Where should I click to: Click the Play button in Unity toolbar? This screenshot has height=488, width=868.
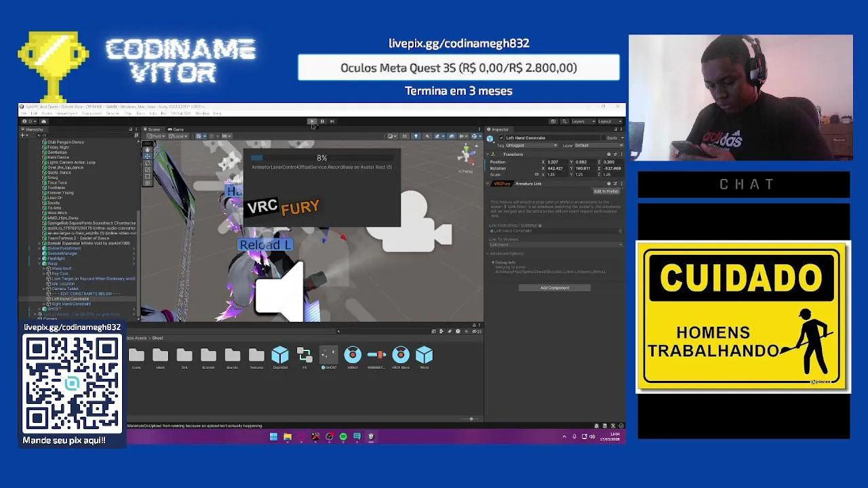312,121
